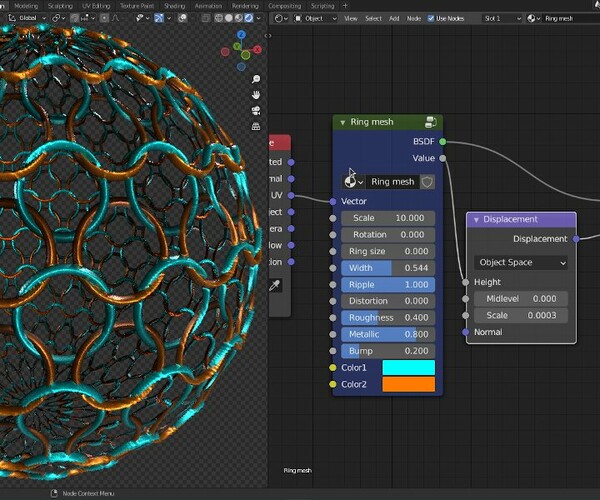600x500 pixels.
Task: Select the Shading workspace tab
Action: click(x=174, y=6)
